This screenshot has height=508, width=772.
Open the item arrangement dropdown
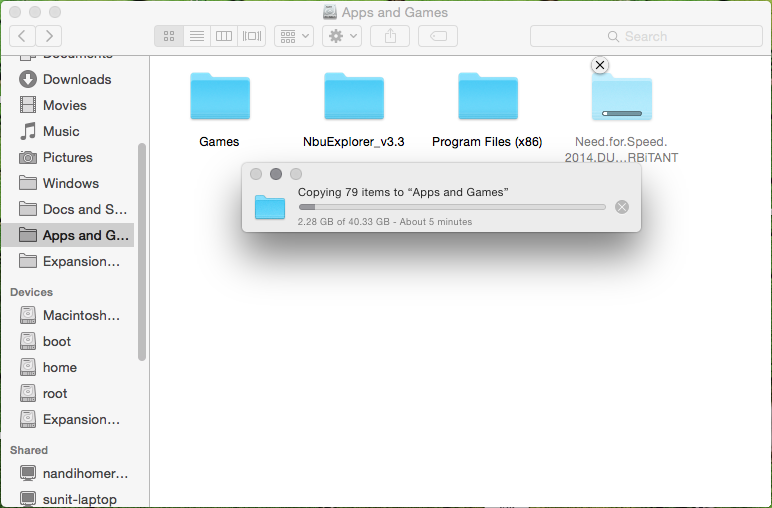[x=293, y=36]
